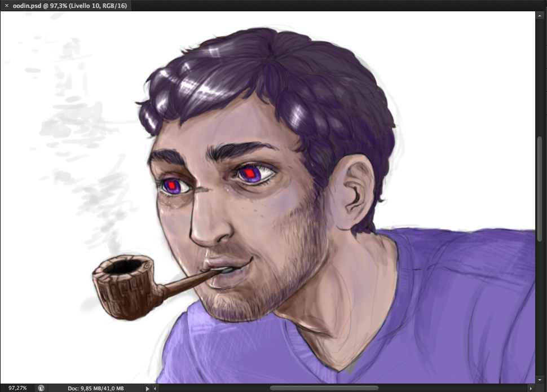Click the Doc size info in status bar
Image resolution: width=547 pixels, height=392 pixels.
click(96, 388)
